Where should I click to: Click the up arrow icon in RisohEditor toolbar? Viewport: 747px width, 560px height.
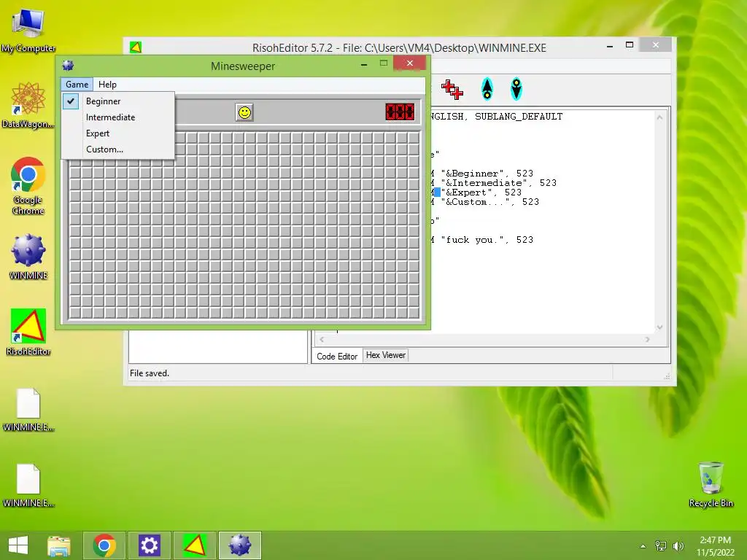click(x=487, y=88)
